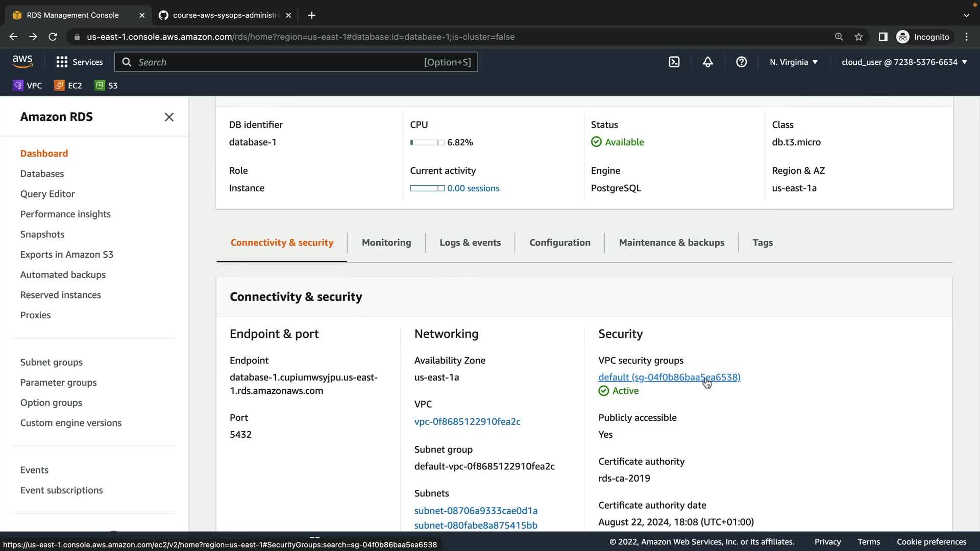
Task: Switch to the Monitoring tab
Action: [x=386, y=243]
